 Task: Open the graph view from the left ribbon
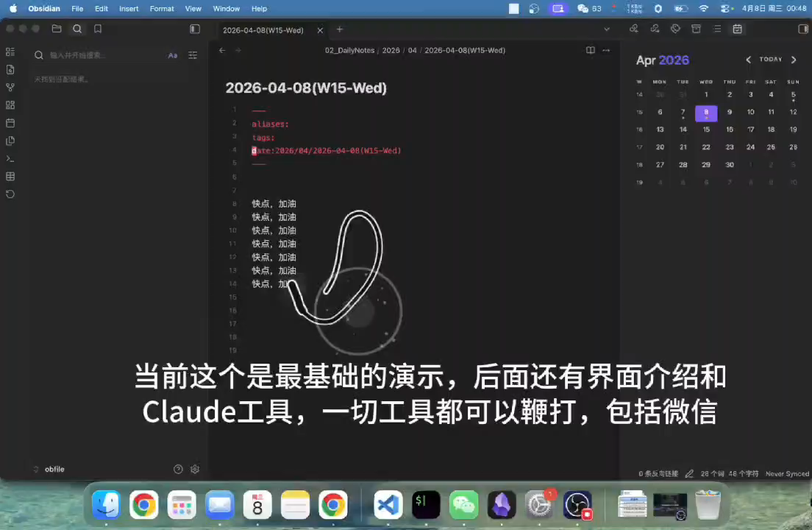point(10,88)
